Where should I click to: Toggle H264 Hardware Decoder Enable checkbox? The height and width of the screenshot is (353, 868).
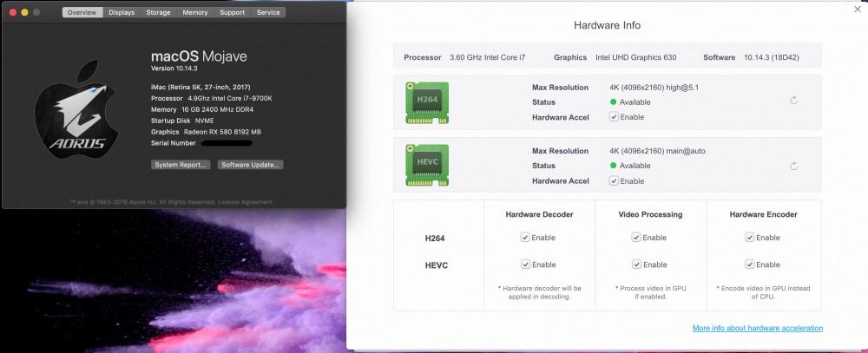point(525,237)
